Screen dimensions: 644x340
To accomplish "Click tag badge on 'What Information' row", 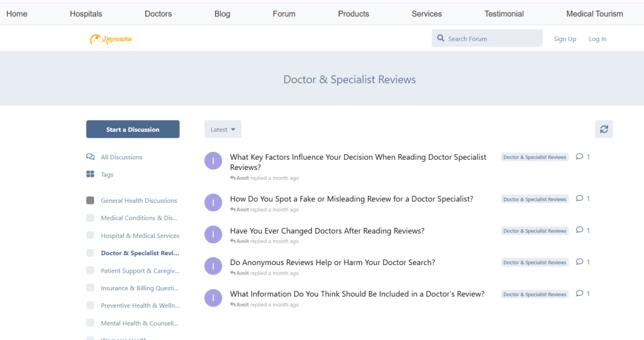I will coord(535,294).
